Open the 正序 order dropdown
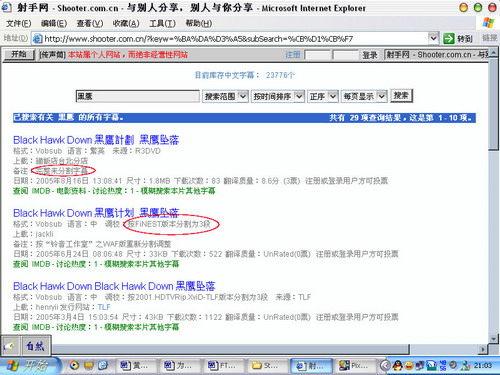The image size is (500, 375). [322, 96]
